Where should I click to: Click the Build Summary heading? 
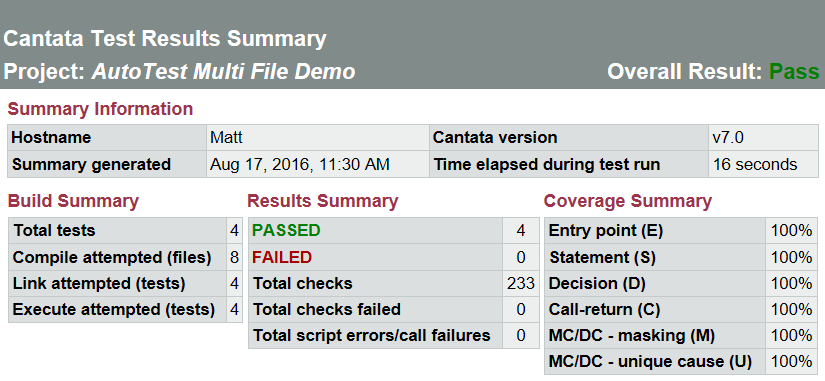73,201
